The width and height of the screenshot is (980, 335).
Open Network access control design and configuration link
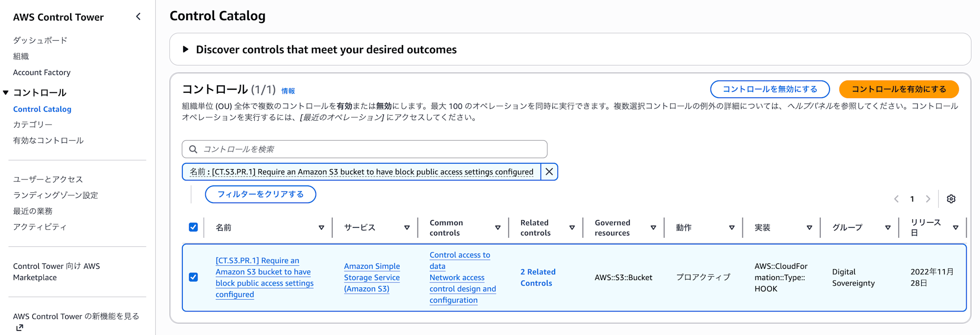[463, 288]
